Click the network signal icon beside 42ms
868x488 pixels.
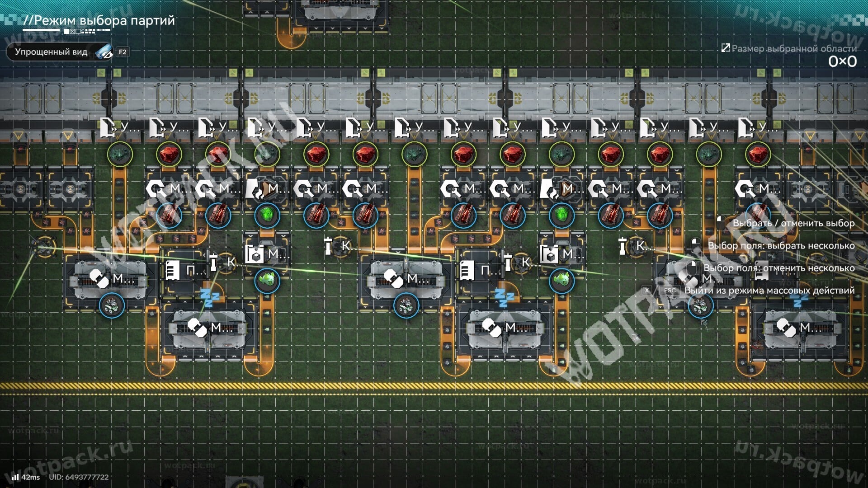tap(15, 477)
